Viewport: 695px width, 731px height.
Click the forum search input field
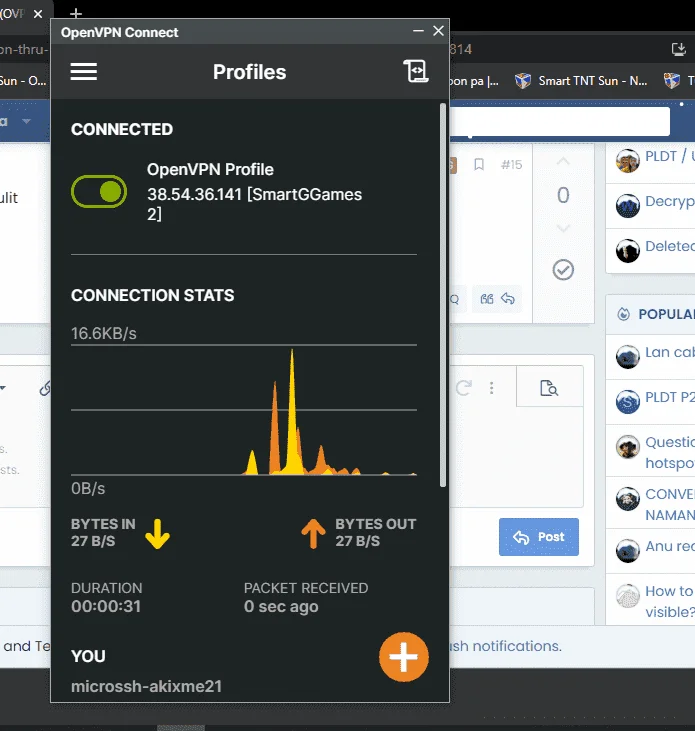tap(560, 121)
